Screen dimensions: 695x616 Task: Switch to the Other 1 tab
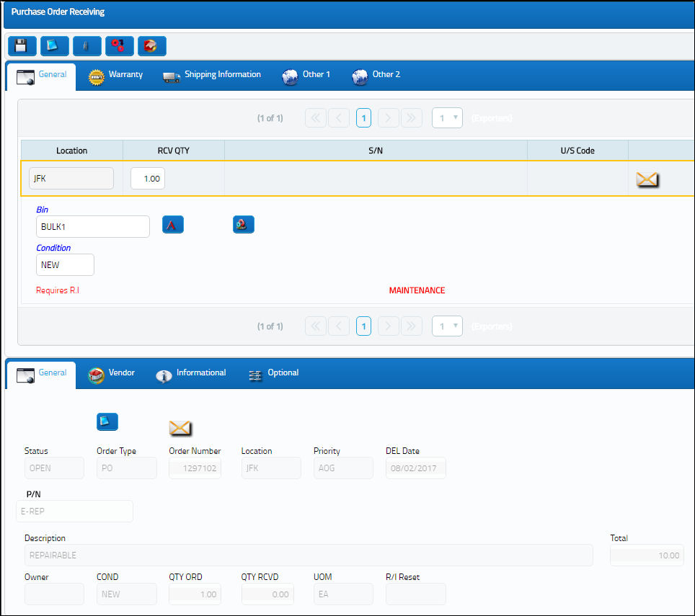(306, 76)
